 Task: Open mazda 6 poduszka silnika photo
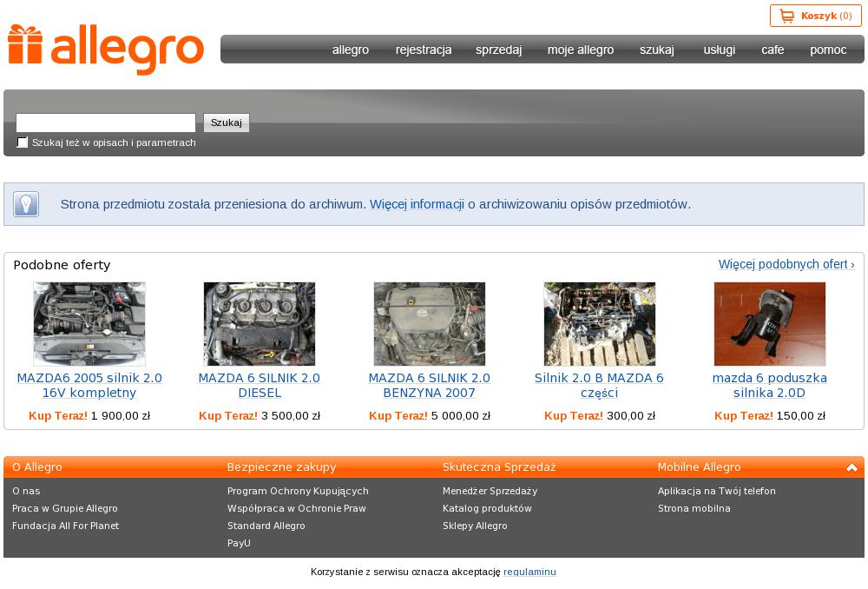769,323
